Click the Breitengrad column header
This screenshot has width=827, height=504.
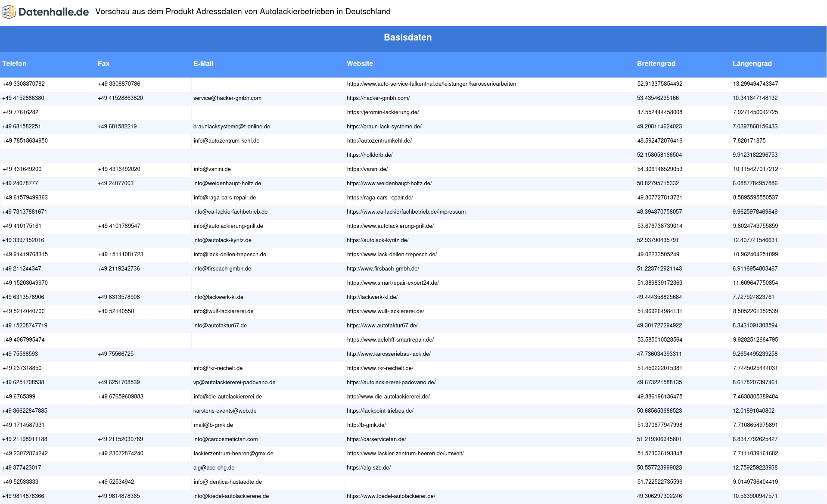coord(656,63)
